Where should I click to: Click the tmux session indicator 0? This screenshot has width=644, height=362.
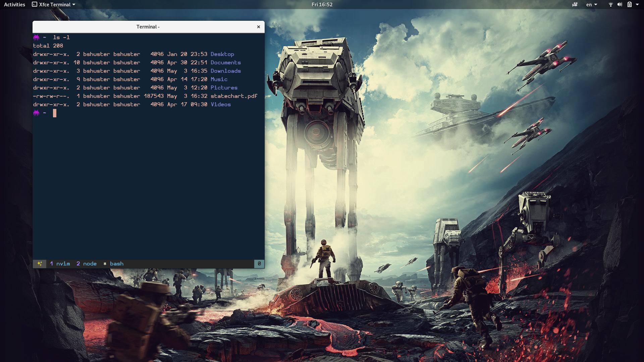[259, 264]
